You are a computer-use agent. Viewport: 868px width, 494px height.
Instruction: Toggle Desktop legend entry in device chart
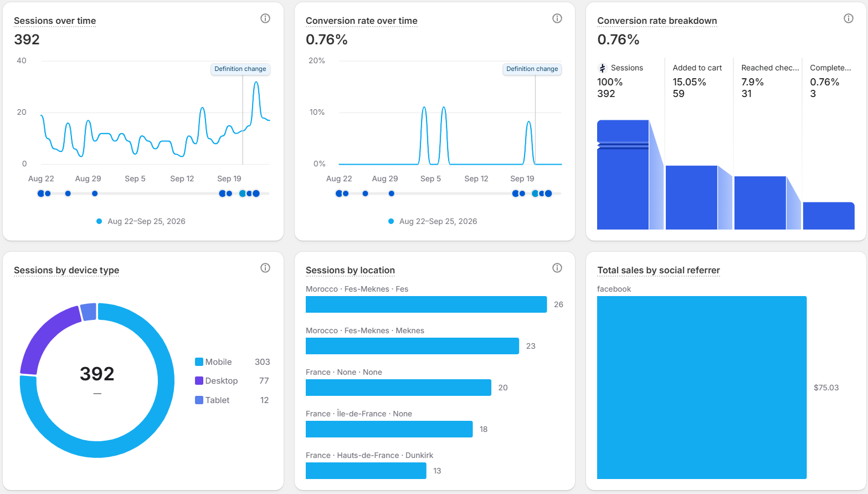tap(216, 381)
